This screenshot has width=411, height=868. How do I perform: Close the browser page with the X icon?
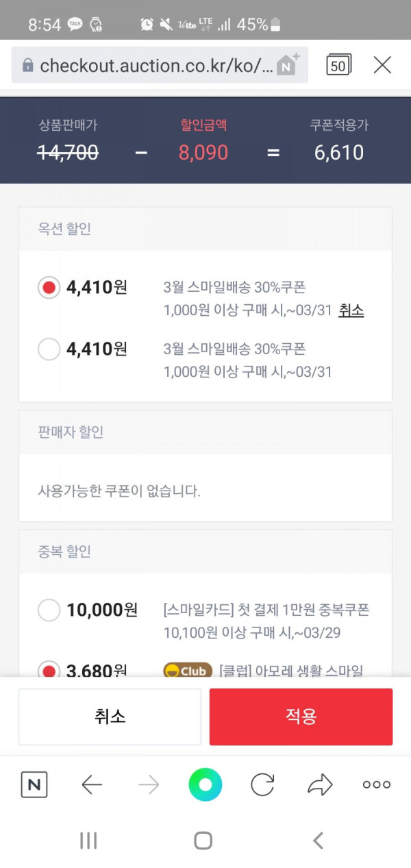382,65
